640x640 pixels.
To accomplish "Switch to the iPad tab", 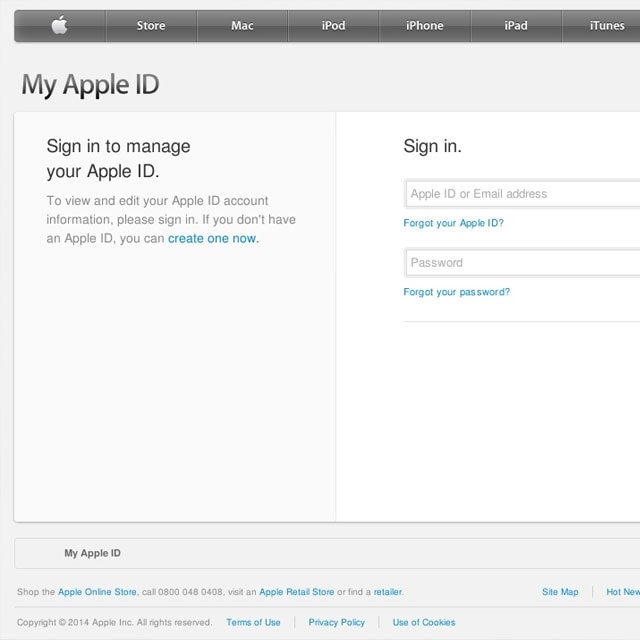I will pyautogui.click(x=516, y=26).
